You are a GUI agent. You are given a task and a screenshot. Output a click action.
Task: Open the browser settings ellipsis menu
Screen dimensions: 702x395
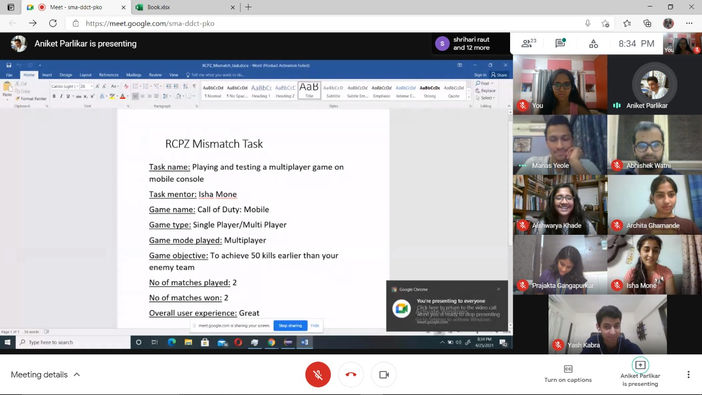coord(689,23)
